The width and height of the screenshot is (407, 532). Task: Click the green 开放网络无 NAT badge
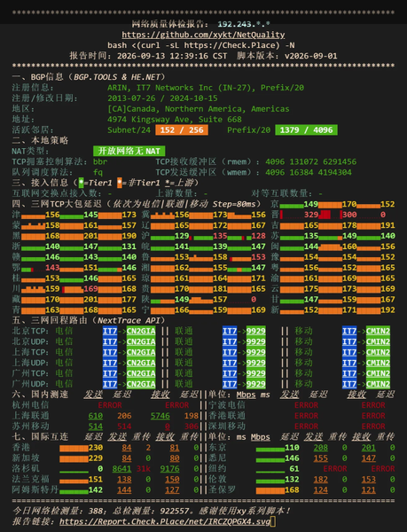tap(129, 151)
